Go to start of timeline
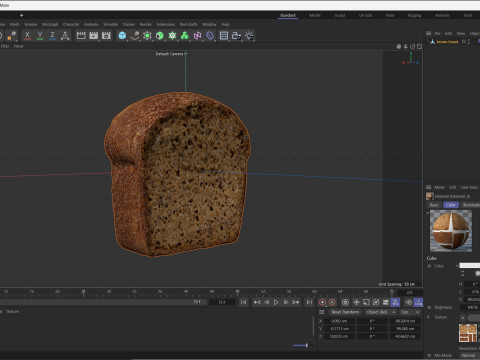 pyautogui.click(x=244, y=302)
